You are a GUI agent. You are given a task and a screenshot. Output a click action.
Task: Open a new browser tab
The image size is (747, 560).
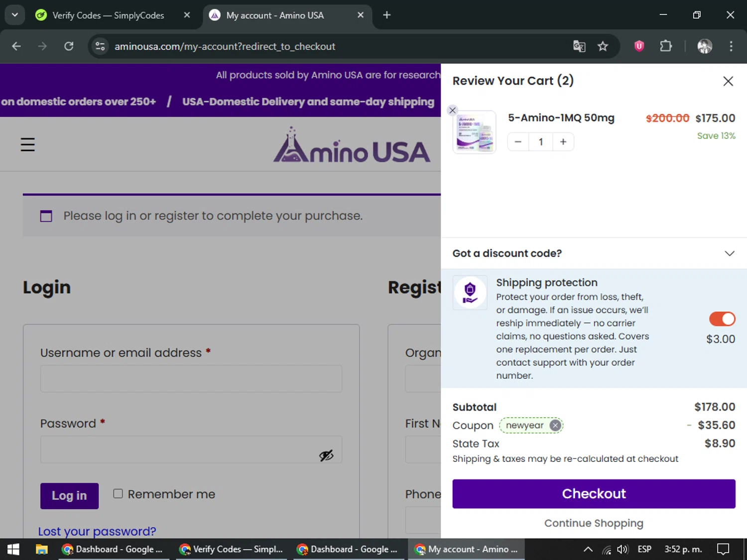(387, 15)
